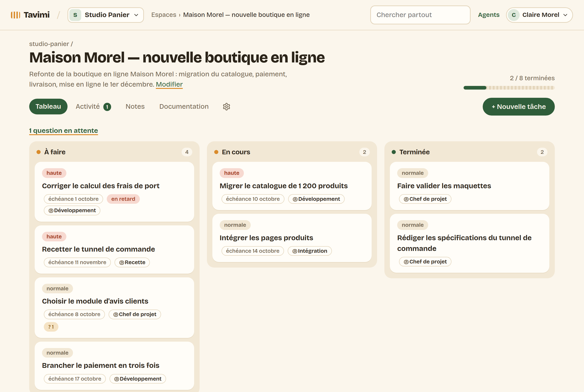Open card Faire valider les maquettes

469,186
